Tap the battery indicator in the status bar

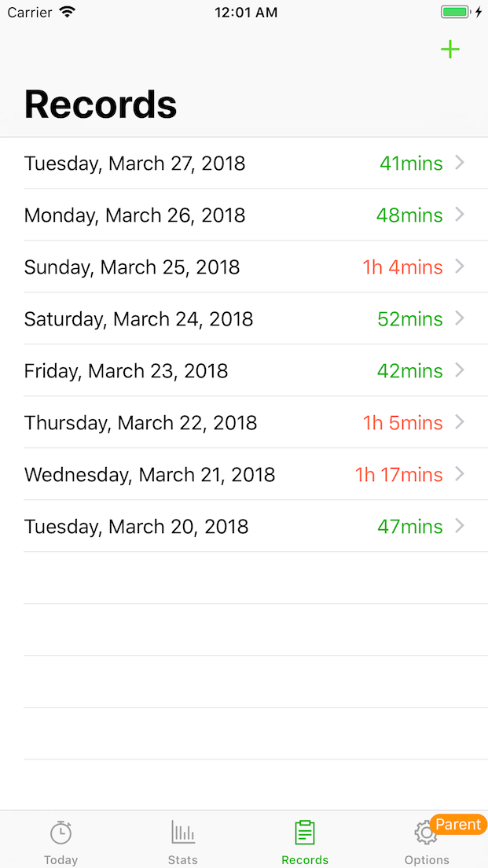pos(456,12)
